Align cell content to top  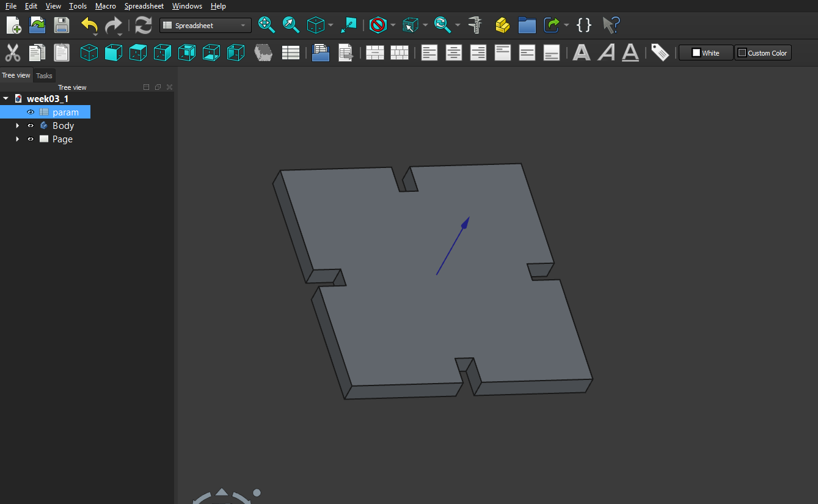click(503, 53)
